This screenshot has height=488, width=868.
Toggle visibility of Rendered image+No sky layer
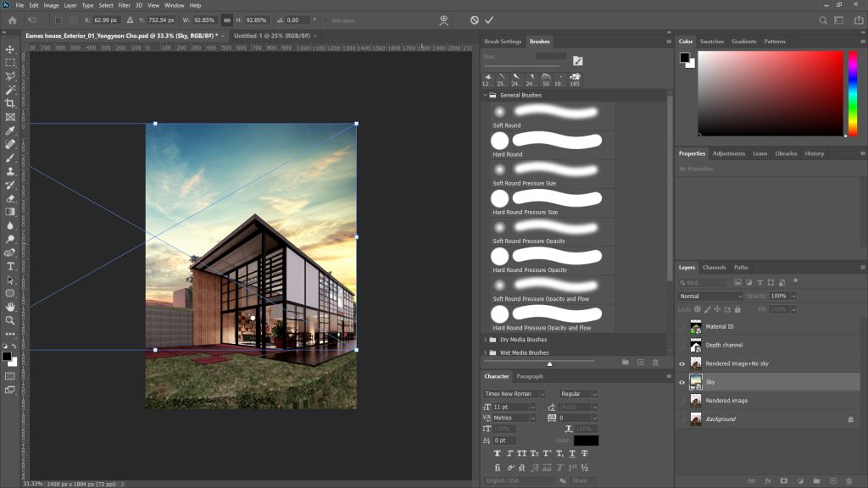tap(682, 363)
